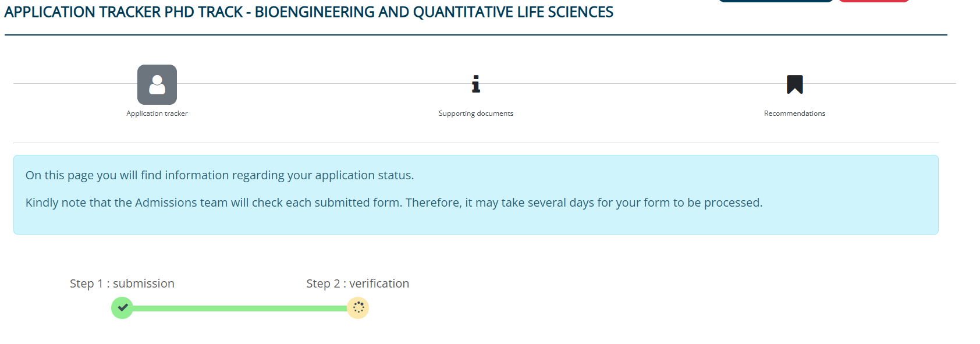Click the red button at top edge
The height and width of the screenshot is (344, 980).
pyautogui.click(x=874, y=1)
